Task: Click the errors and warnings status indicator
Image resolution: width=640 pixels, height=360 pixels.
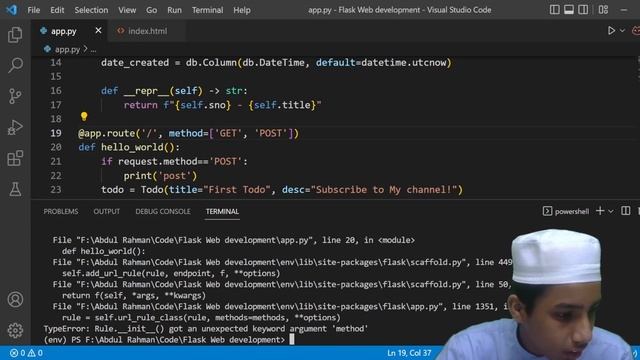Action: click(26, 353)
